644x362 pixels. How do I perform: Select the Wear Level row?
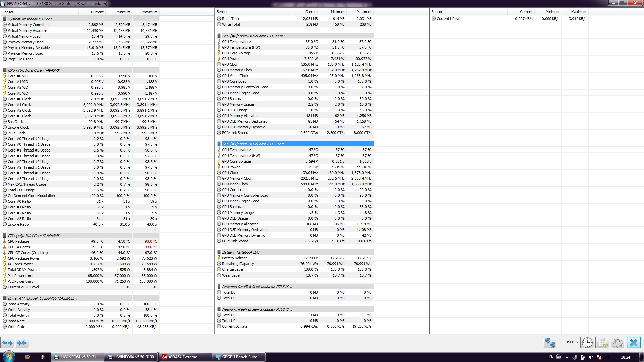[x=294, y=275]
